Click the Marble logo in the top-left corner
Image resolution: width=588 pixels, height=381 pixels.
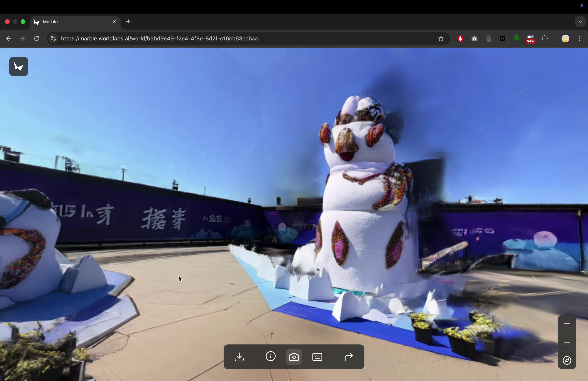[x=18, y=66]
